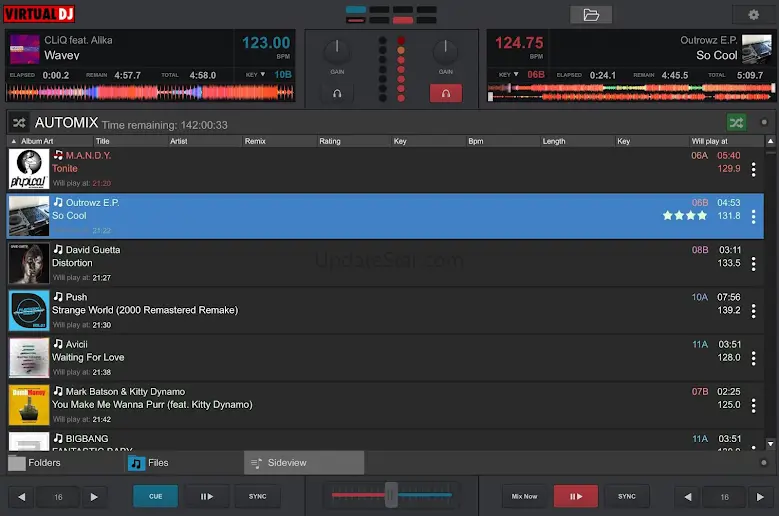Open the settings gear icon
779x516 pixels.
tap(753, 15)
